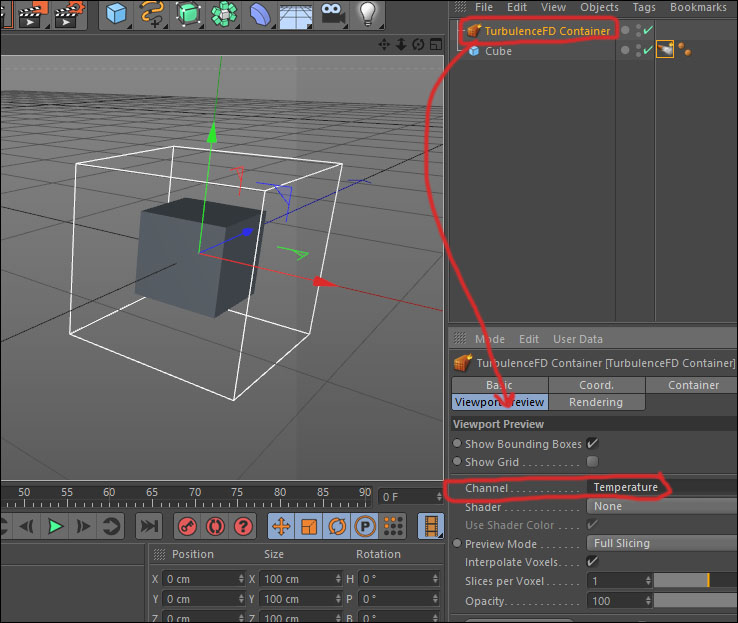This screenshot has width=738, height=623.
Task: Toggle rotation keyframe recording icon
Action: click(337, 526)
